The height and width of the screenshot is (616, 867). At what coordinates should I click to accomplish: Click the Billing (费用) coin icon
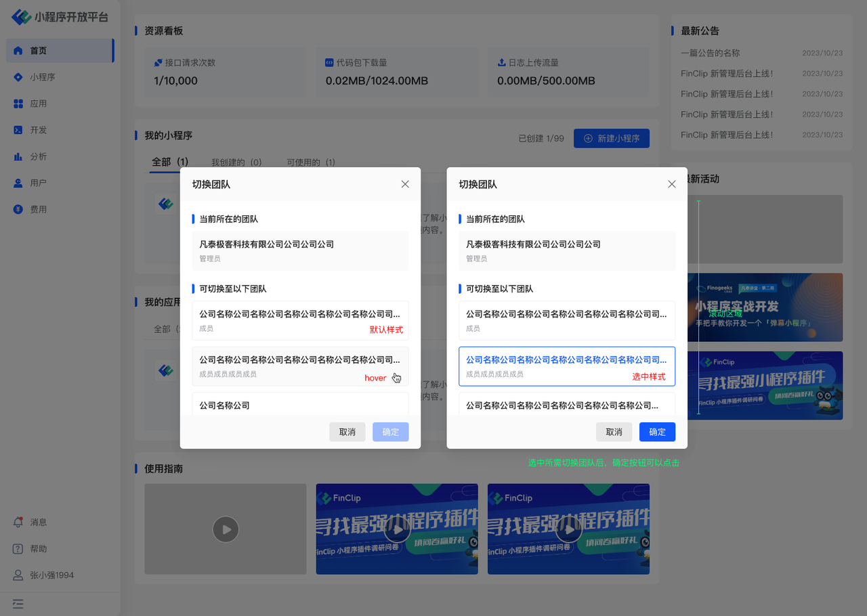point(18,209)
